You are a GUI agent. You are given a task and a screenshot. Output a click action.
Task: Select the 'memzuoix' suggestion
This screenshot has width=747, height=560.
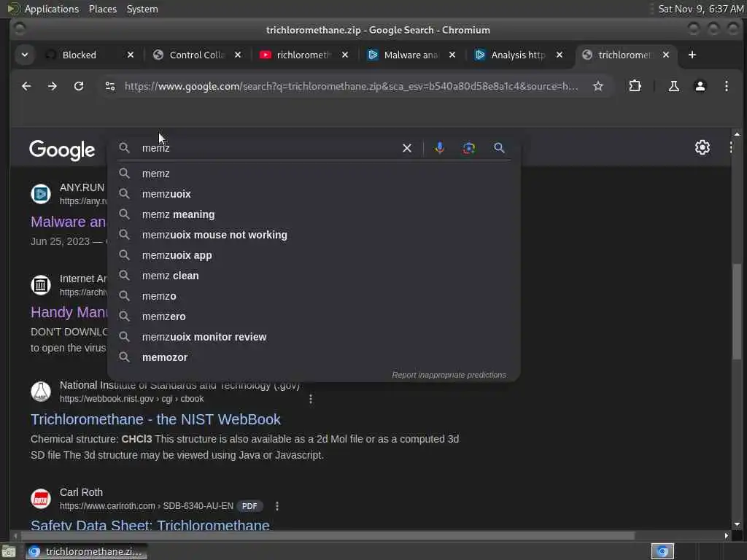[x=314, y=194]
